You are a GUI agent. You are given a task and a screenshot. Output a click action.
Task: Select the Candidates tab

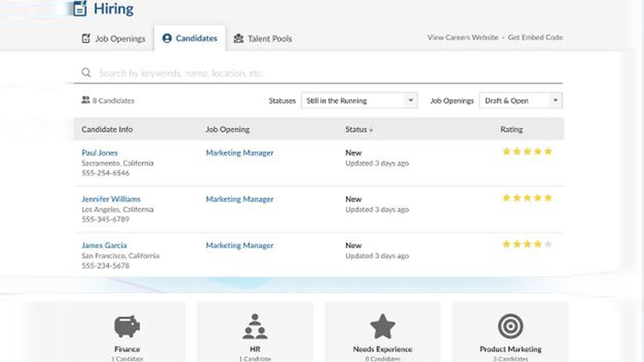tap(190, 39)
